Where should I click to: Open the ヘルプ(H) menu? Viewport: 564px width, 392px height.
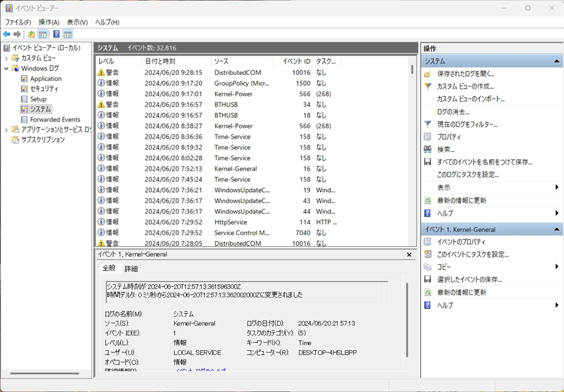tap(107, 22)
